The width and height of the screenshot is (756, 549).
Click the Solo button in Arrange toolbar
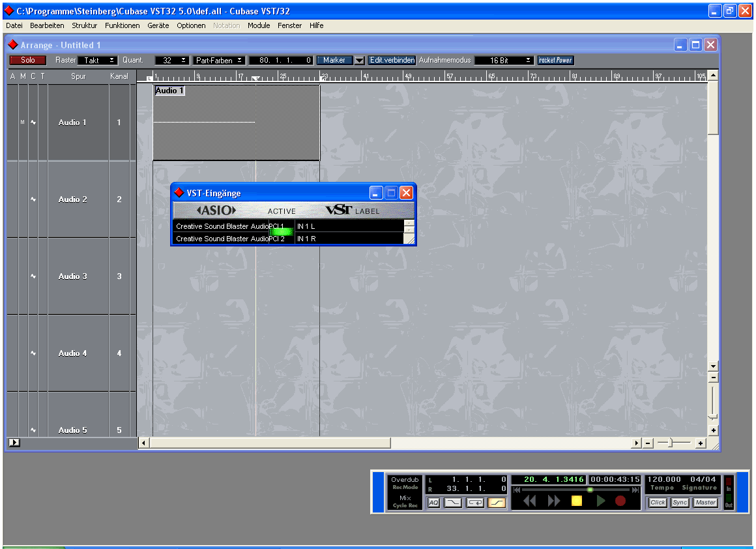(27, 60)
